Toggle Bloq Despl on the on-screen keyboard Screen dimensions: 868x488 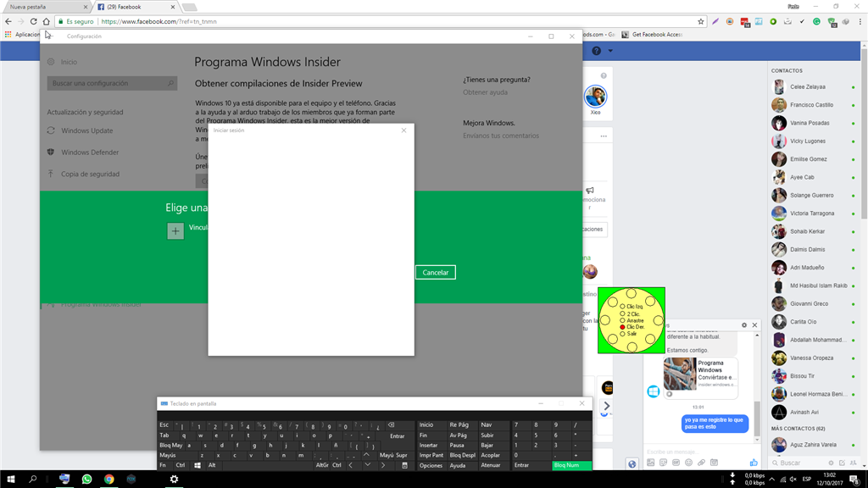tap(462, 455)
